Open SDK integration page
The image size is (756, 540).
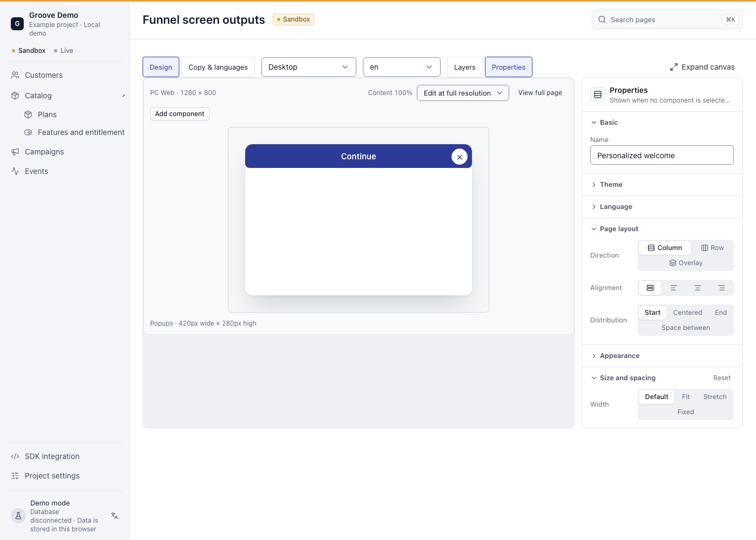pyautogui.click(x=65, y=456)
